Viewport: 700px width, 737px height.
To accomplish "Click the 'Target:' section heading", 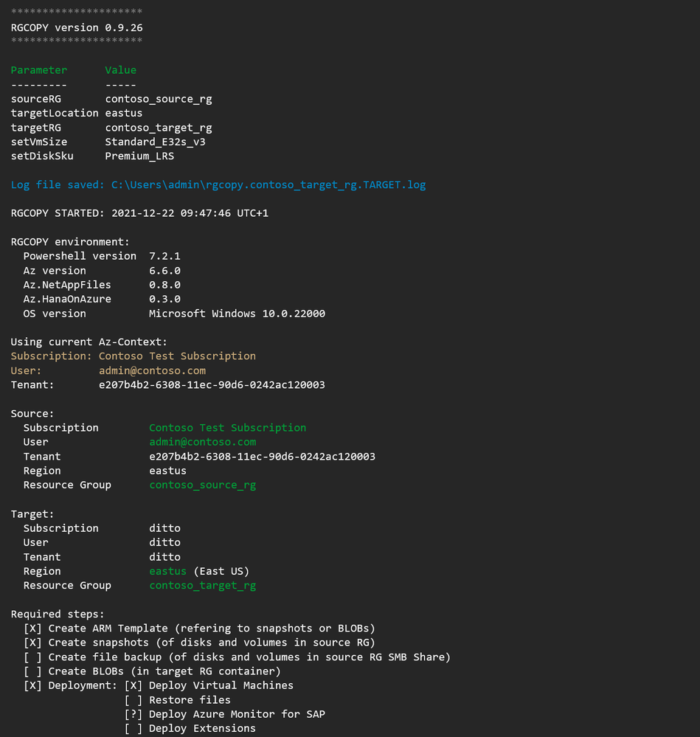I will click(32, 514).
